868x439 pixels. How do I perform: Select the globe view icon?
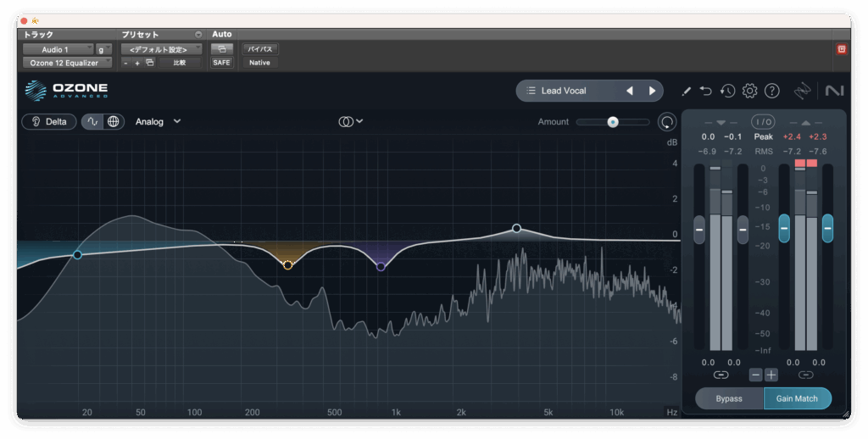pyautogui.click(x=113, y=121)
